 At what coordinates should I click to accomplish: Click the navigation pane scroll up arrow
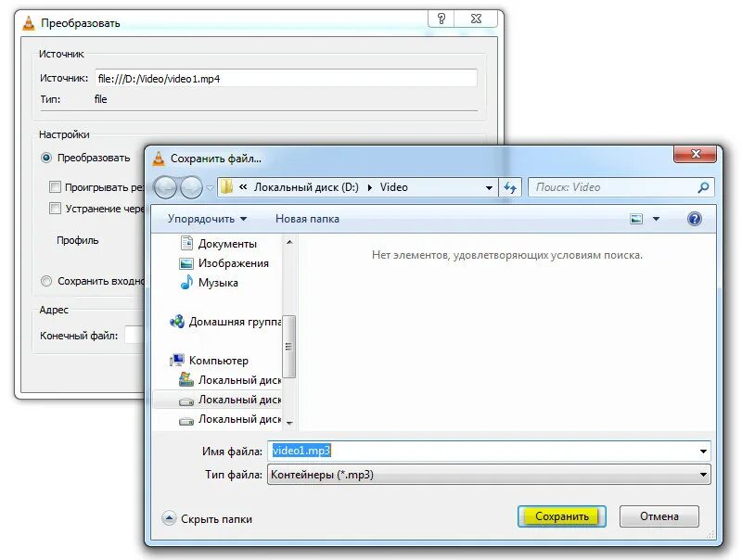pos(289,242)
